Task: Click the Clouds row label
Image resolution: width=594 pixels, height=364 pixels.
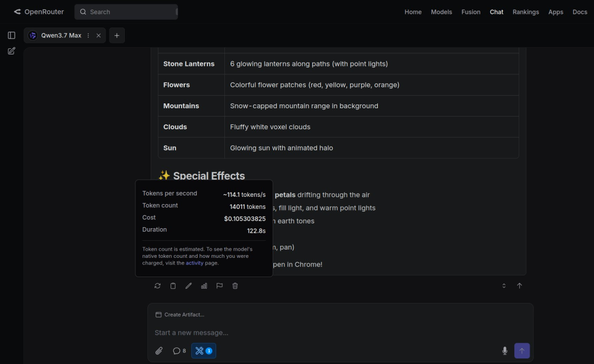Action: tap(175, 127)
